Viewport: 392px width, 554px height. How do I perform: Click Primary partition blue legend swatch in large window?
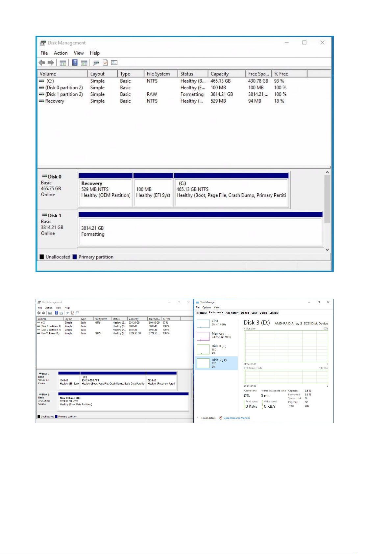[75, 257]
